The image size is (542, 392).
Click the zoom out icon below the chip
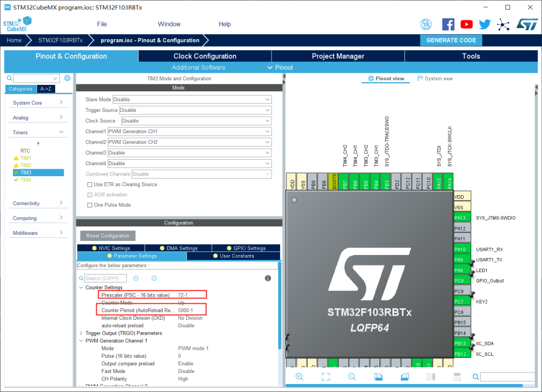[x=352, y=376]
